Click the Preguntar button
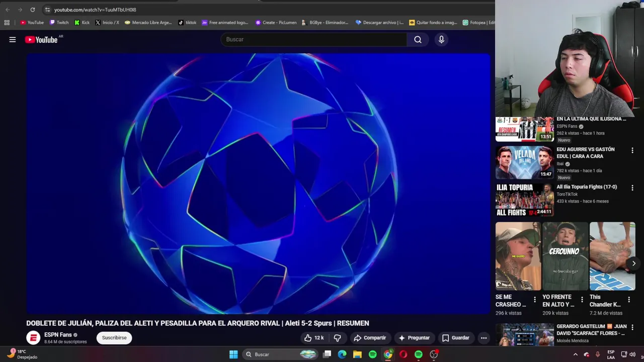Image resolution: width=644 pixels, height=362 pixels. (414, 338)
